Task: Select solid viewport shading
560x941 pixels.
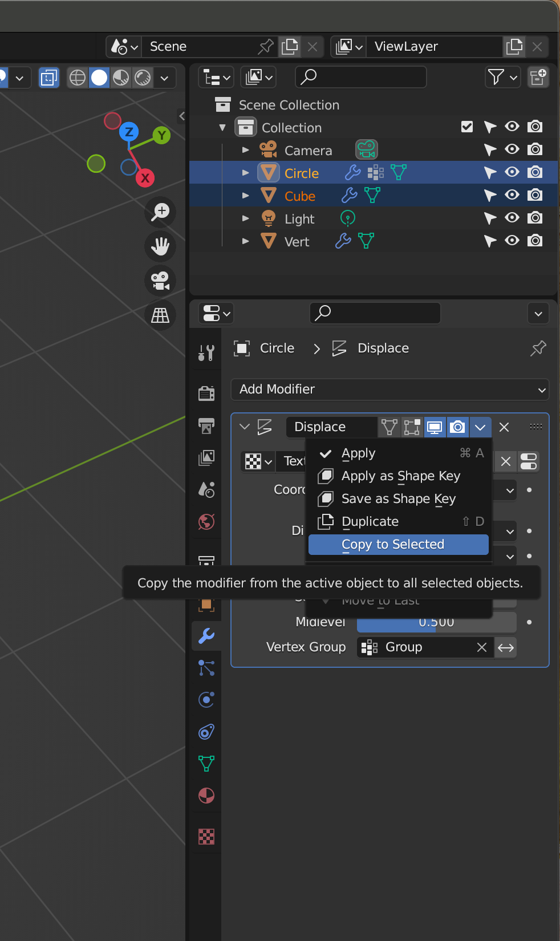Action: click(99, 78)
